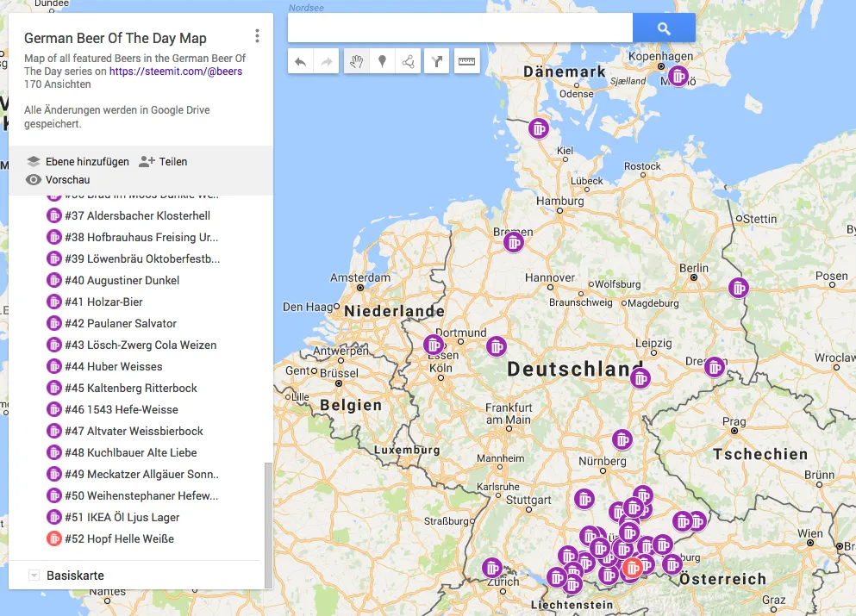
Task: Click the redo arrow tool
Action: coord(327,62)
